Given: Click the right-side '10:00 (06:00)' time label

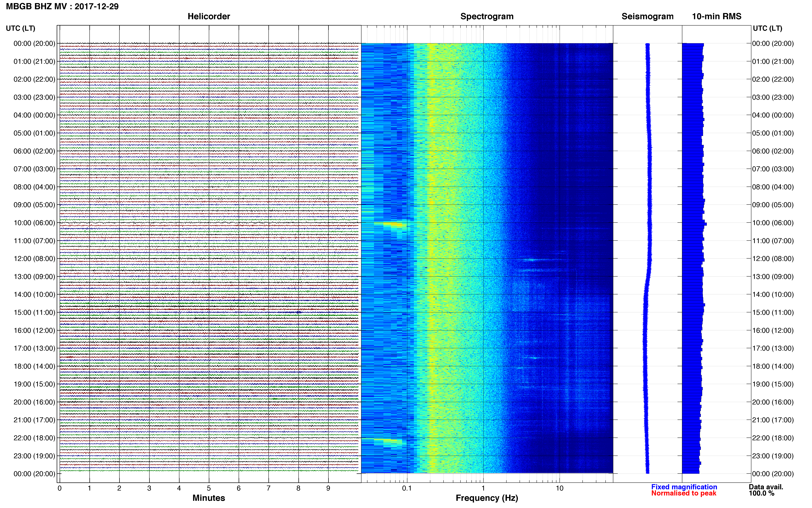Looking at the screenshot, I should pos(773,223).
